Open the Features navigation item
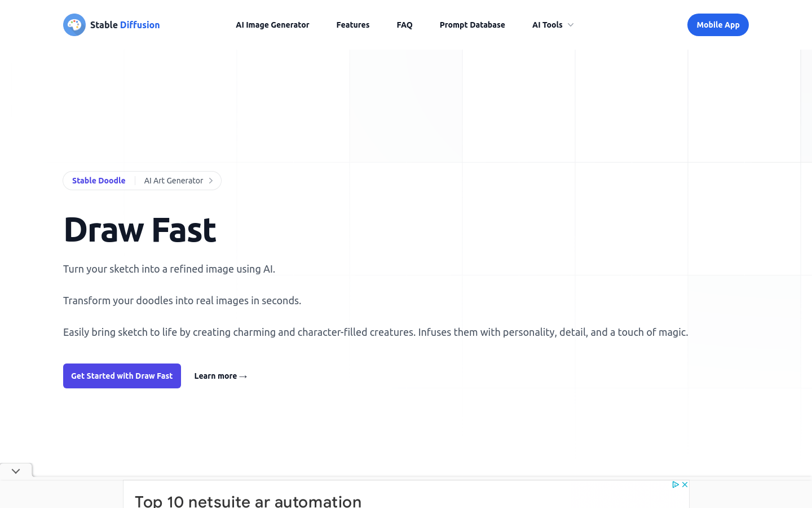 [353, 25]
